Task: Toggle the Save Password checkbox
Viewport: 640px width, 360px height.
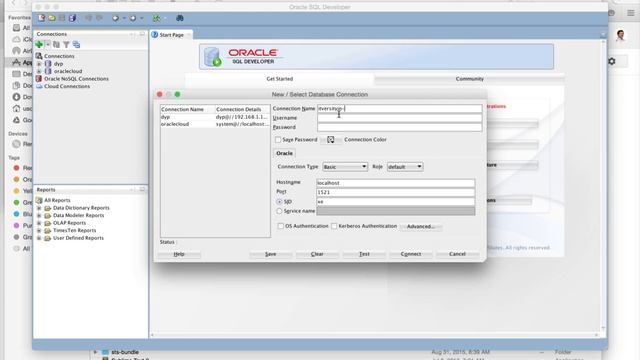Action: coord(278,140)
